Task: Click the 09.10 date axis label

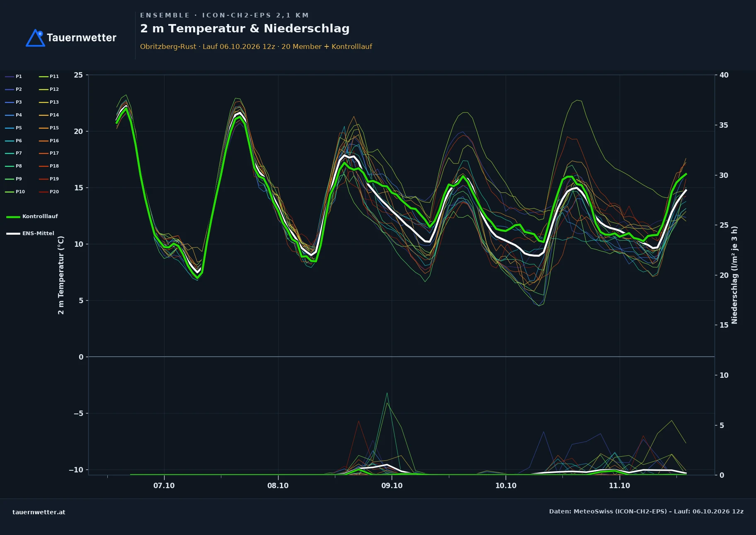Action: pos(392,486)
